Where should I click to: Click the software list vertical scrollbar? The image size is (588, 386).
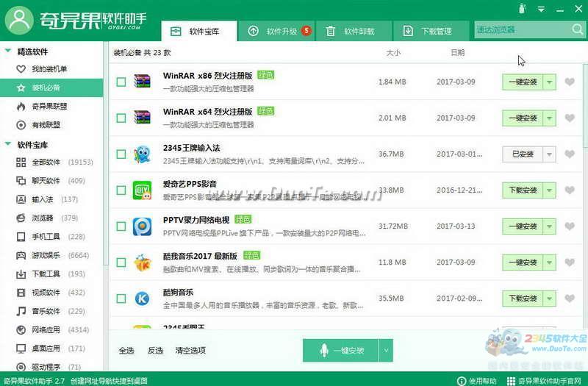click(585, 105)
